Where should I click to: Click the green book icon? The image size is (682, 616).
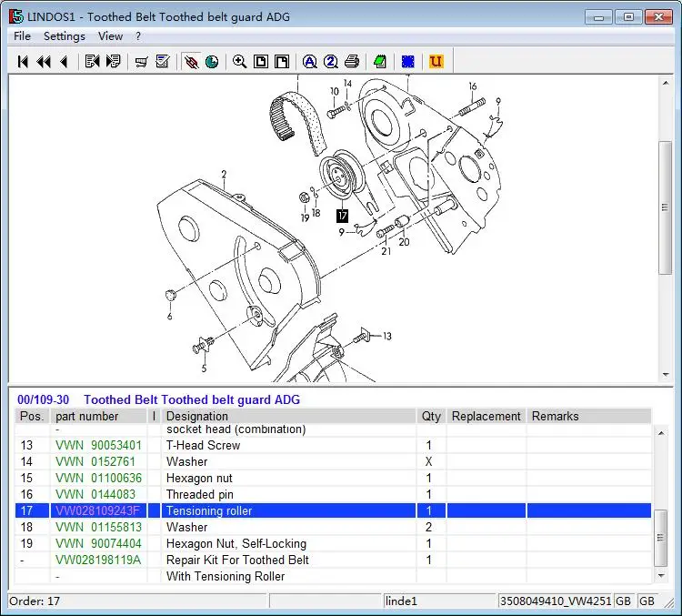coord(380,62)
